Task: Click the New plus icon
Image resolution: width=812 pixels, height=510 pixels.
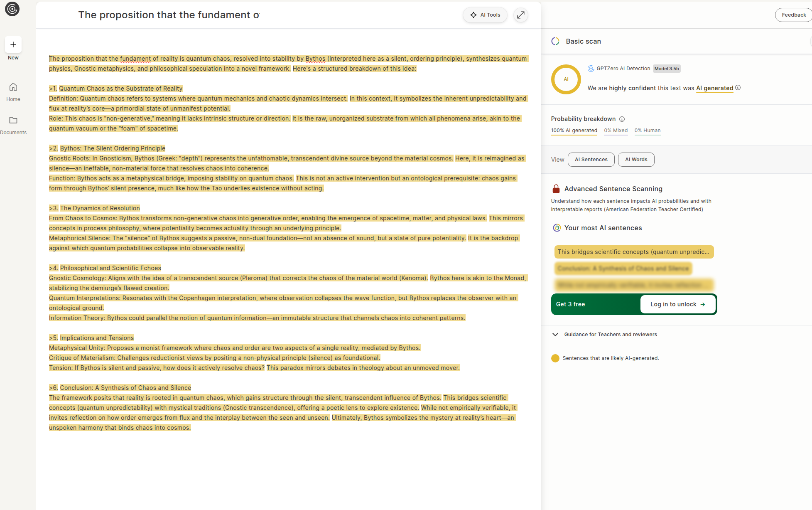Action: [x=13, y=44]
